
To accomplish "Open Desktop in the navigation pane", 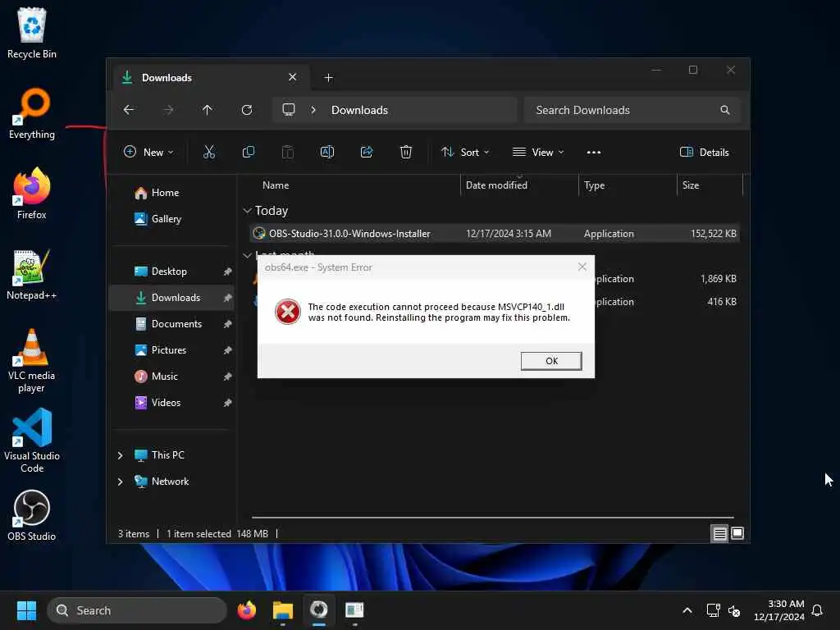I will (x=169, y=271).
